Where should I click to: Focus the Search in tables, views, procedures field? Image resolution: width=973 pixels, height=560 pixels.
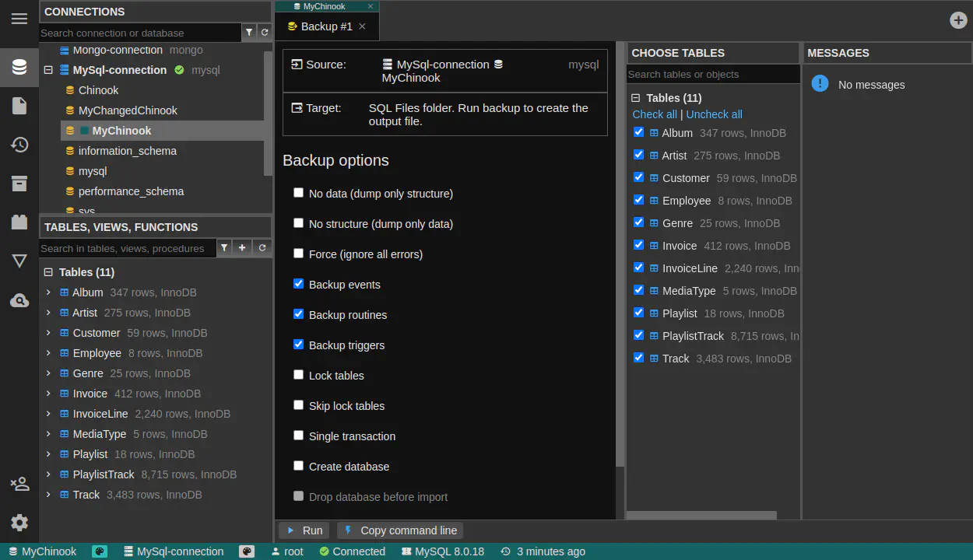click(127, 248)
